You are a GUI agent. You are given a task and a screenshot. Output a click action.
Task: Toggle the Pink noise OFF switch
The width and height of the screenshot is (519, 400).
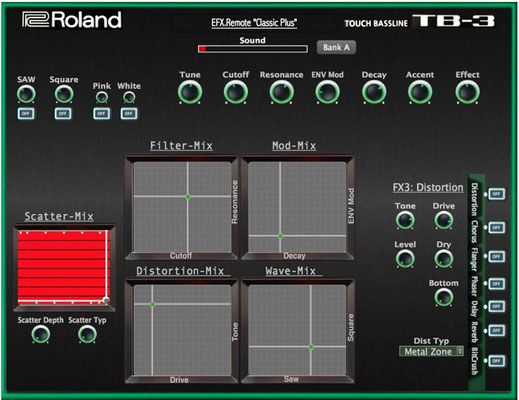tap(101, 114)
